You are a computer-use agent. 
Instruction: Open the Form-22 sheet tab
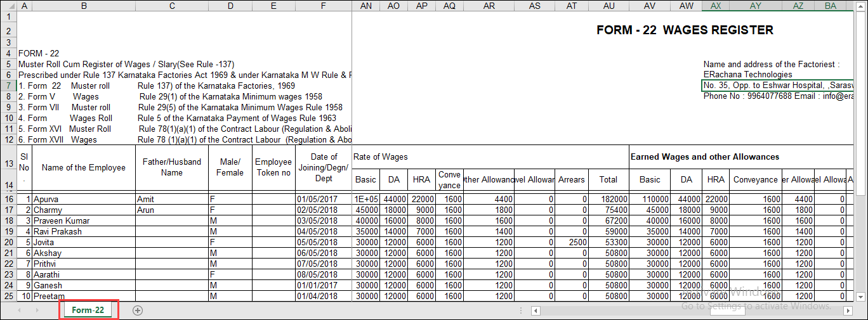click(88, 310)
